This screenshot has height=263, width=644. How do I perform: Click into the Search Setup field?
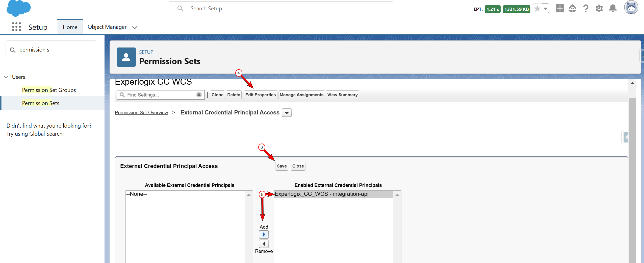click(281, 8)
